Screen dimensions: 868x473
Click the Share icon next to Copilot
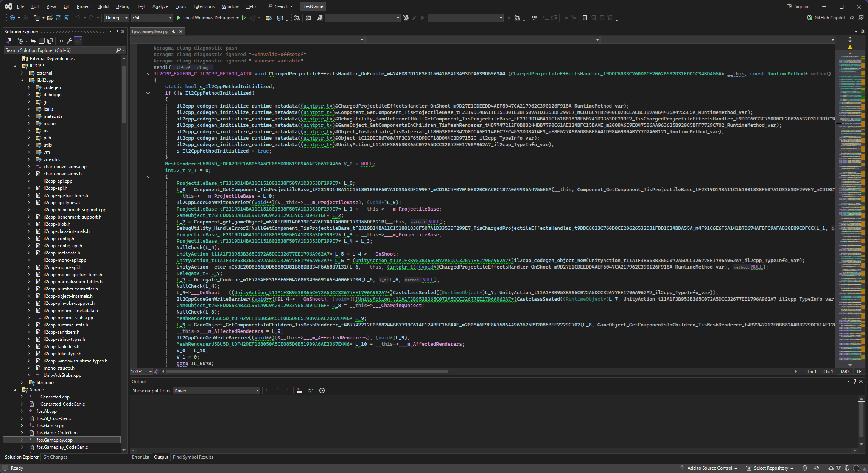tap(851, 18)
